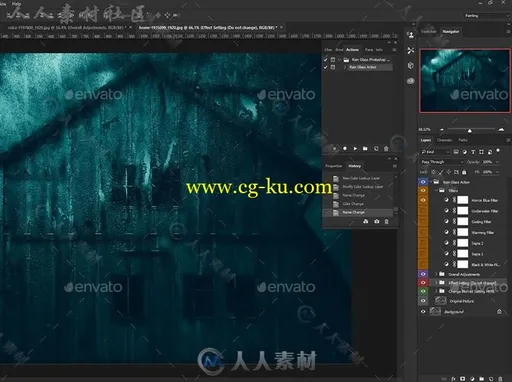
Task: Click the Stop button in Actions panel
Action: pos(335,149)
